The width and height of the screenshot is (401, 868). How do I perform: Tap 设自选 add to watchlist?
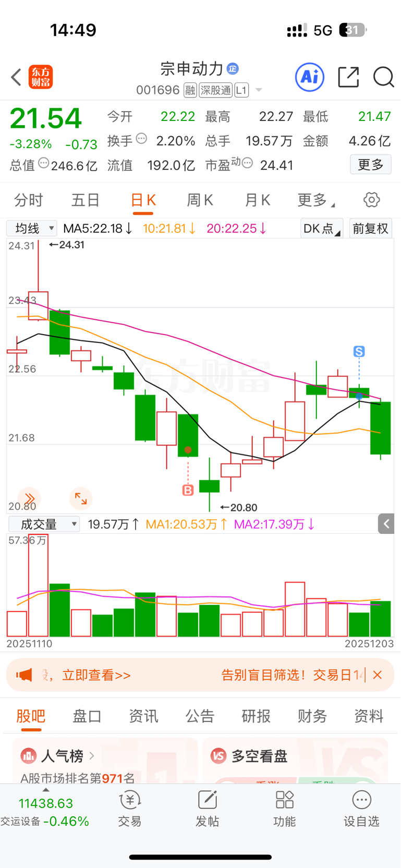point(361,809)
